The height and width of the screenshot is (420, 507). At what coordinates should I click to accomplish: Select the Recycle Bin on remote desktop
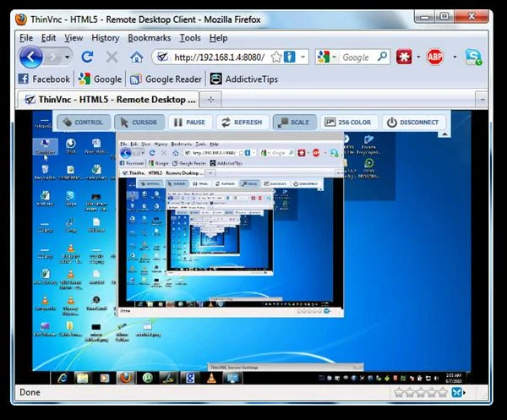tap(45, 172)
